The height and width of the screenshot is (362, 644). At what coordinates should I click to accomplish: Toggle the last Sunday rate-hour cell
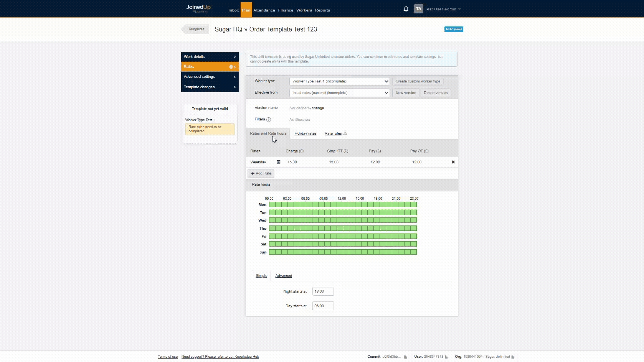click(x=413, y=252)
